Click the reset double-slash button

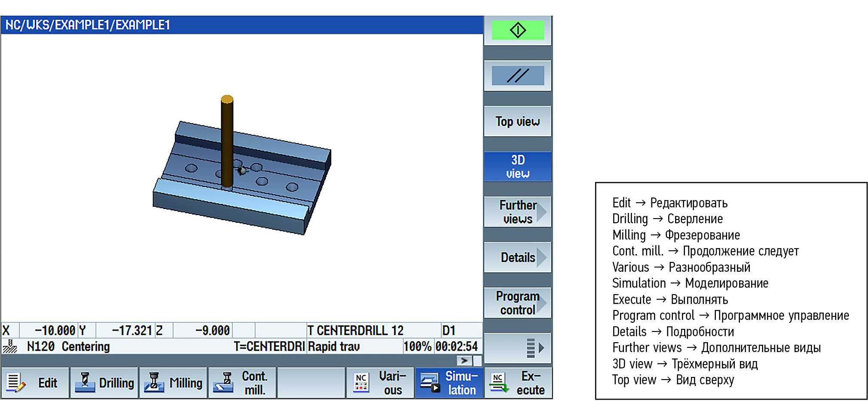pyautogui.click(x=517, y=76)
